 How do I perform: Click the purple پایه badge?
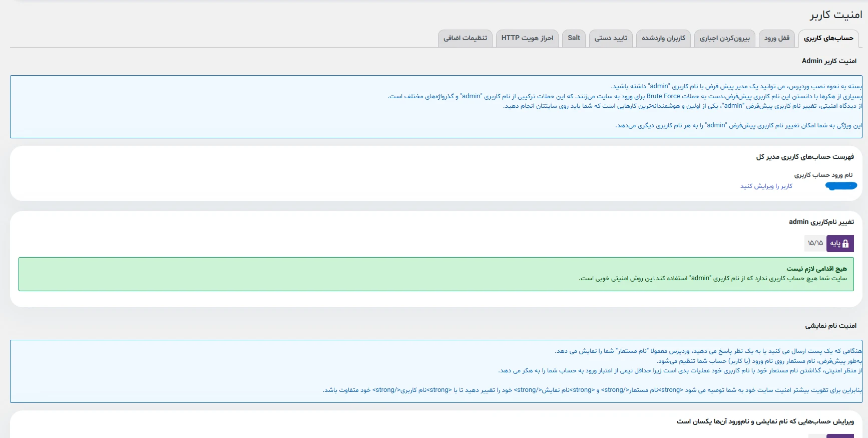[840, 244]
